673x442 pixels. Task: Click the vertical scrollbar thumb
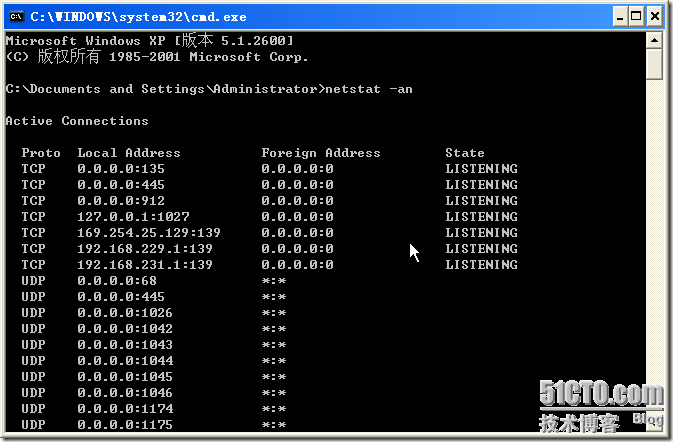point(654,64)
